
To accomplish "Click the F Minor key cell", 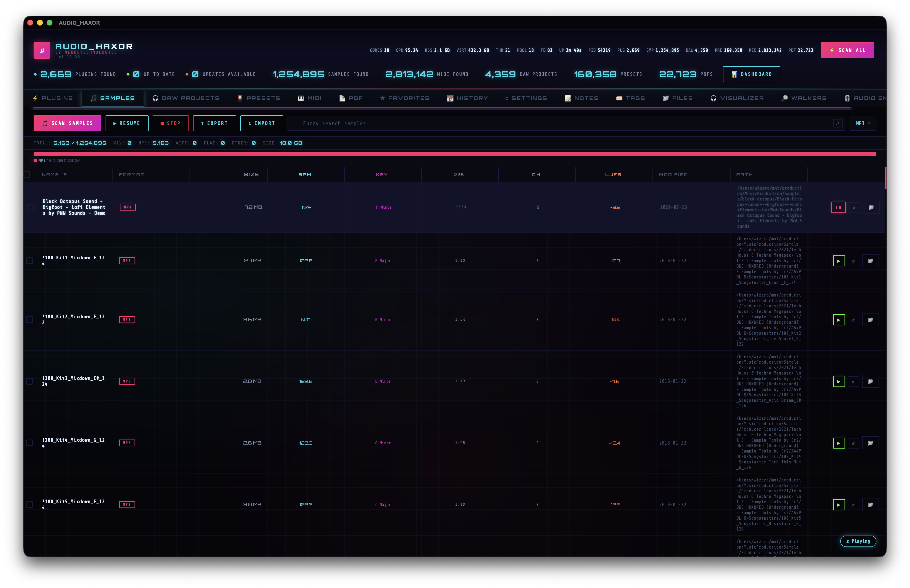I will (x=383, y=207).
